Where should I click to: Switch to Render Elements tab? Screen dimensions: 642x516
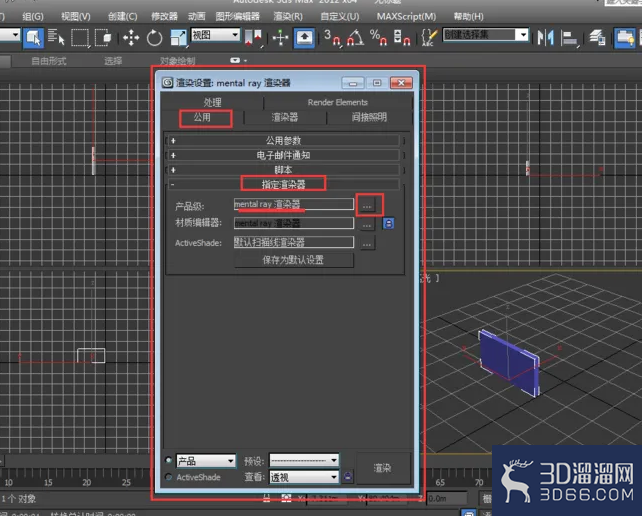[x=338, y=102]
